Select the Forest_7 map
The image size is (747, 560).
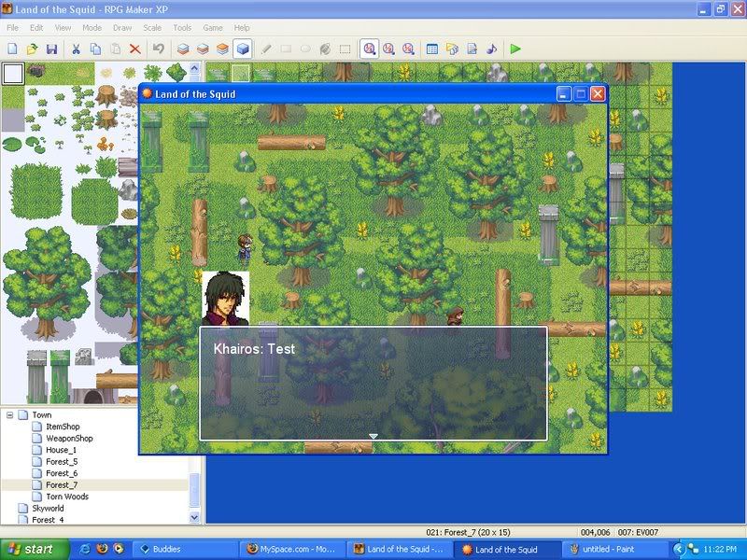[x=62, y=484]
